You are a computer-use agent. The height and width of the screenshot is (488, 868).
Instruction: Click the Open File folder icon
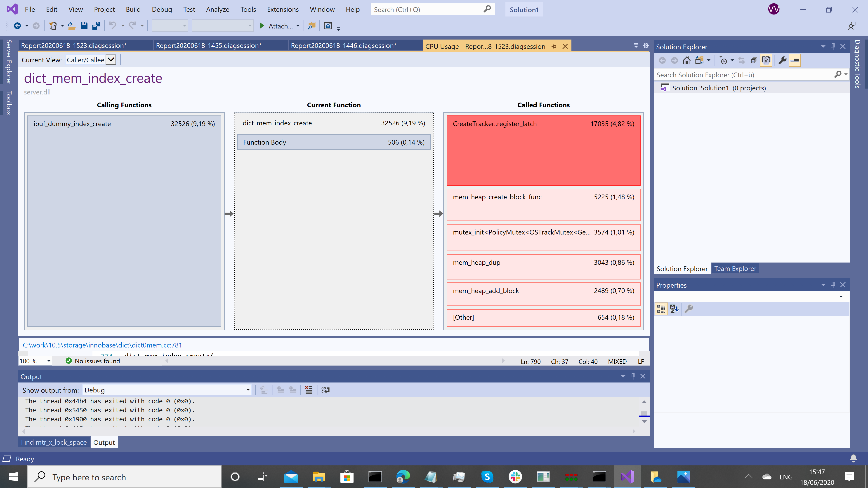click(x=71, y=26)
